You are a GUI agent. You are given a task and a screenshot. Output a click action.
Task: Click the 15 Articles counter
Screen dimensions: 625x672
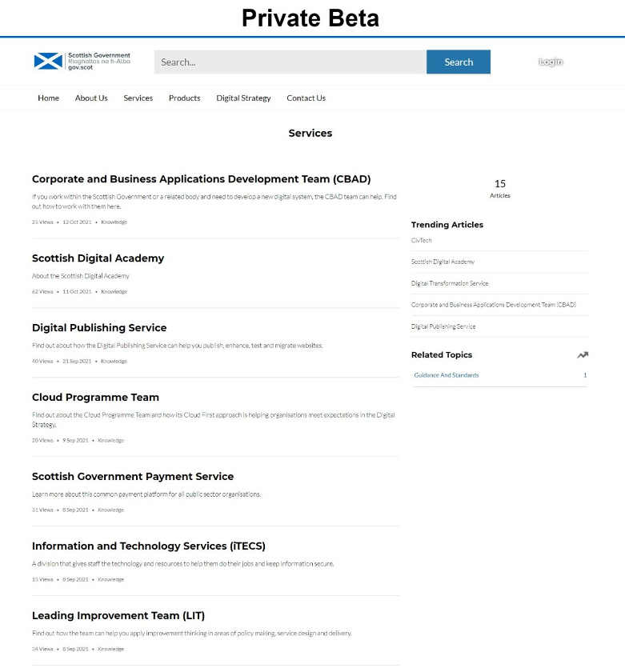point(500,189)
